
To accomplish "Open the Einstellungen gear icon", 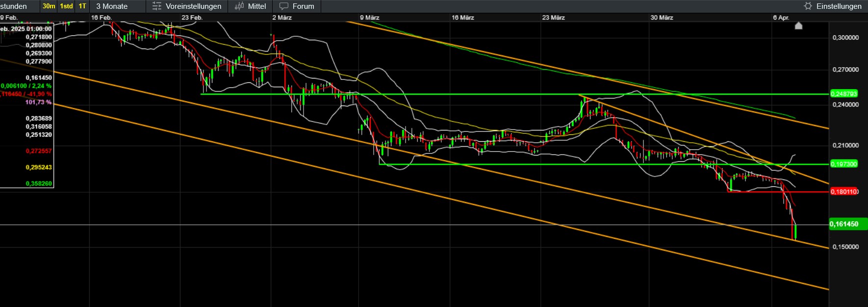I will [808, 6].
